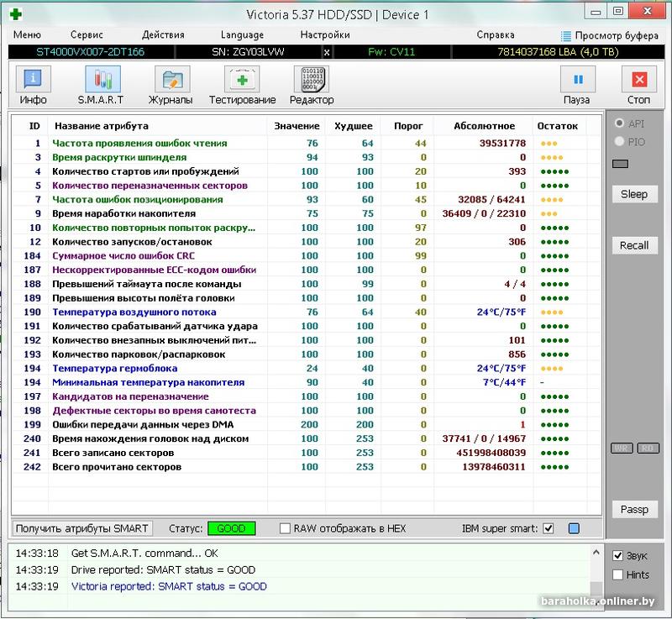The width and height of the screenshot is (672, 619).
Task: Click the green GOOD status indicator
Action: tap(232, 528)
